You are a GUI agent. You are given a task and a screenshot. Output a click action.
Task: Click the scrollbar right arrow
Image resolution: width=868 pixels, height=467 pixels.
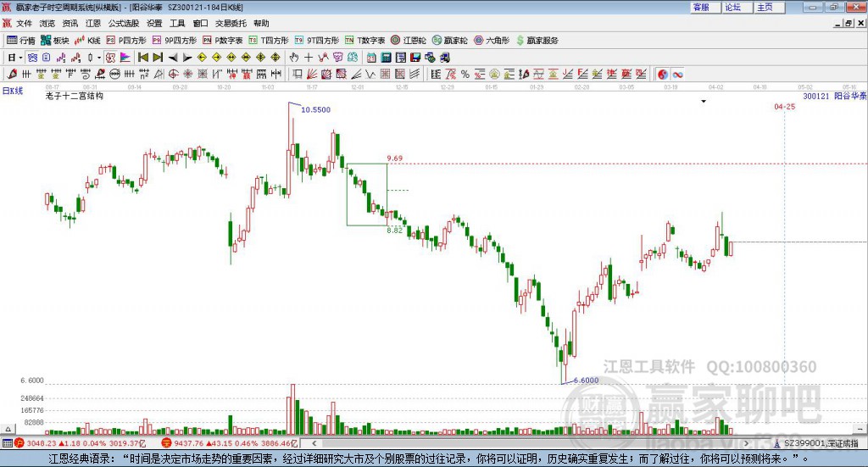point(746,443)
